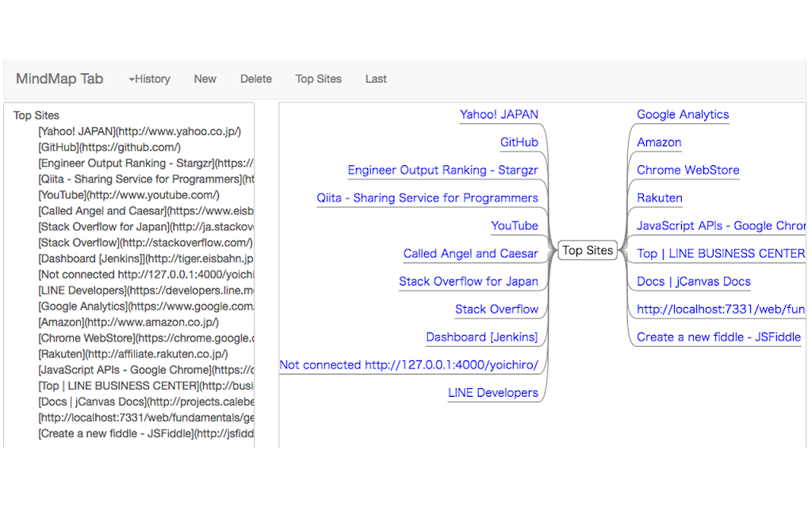Click the New menu item
This screenshot has height=508, width=812.
[205, 79]
